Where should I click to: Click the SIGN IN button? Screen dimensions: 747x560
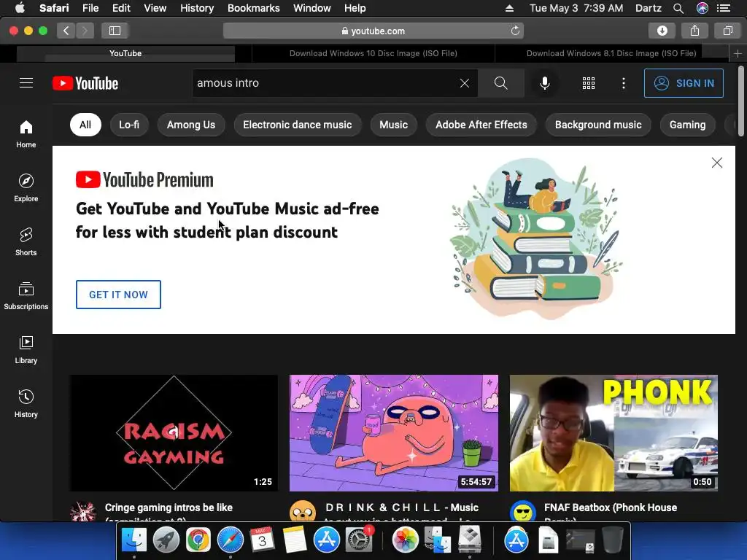tap(684, 83)
